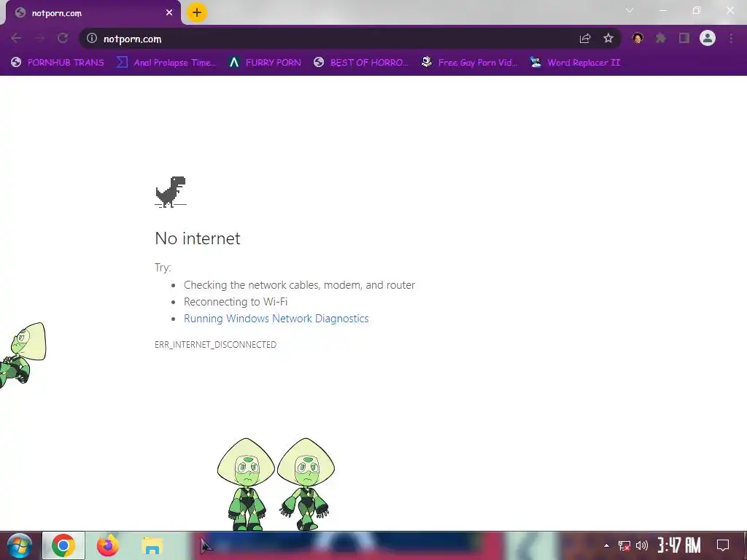Click the forward navigation arrow
The width and height of the screenshot is (747, 560).
click(39, 38)
